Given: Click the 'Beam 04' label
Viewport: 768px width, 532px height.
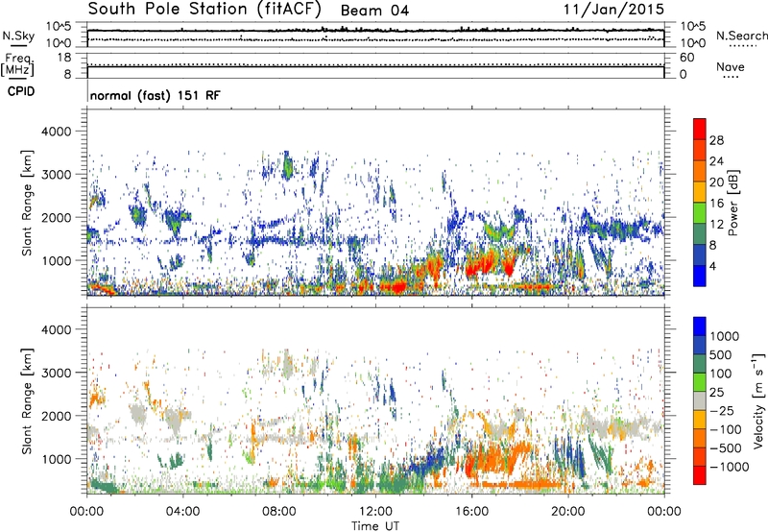Looking at the screenshot, I should point(374,11).
